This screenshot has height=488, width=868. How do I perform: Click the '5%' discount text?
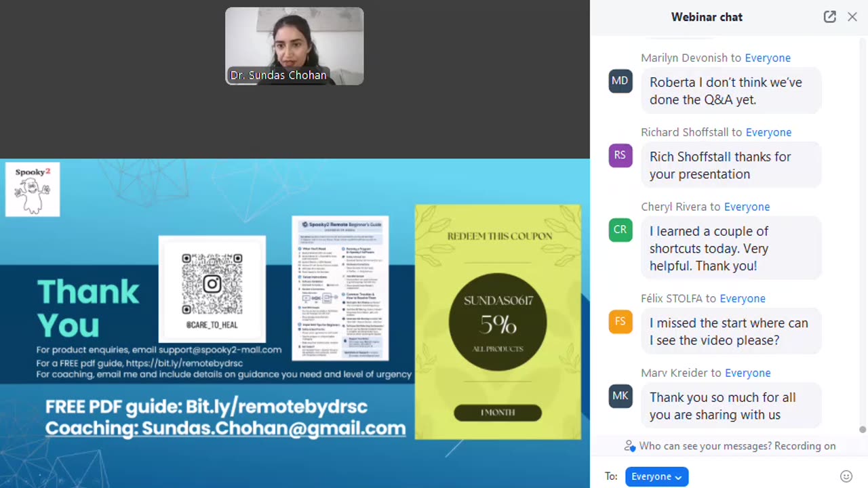(x=498, y=325)
